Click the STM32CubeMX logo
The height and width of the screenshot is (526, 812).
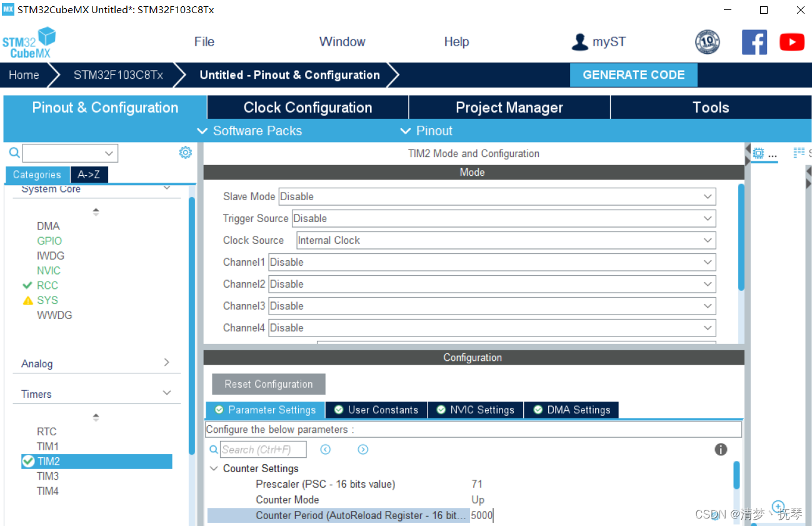coord(29,43)
